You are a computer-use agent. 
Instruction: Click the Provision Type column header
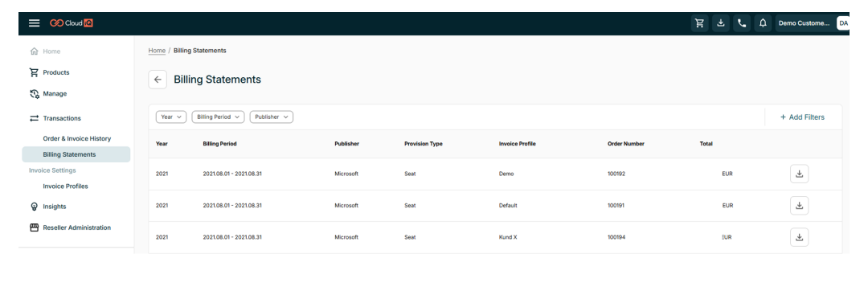pos(424,144)
